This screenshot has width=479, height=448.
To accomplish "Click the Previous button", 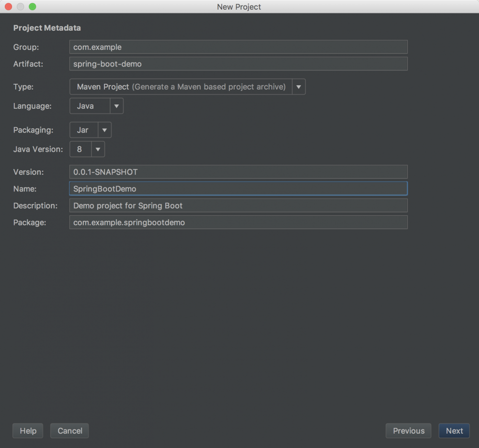I will [408, 431].
